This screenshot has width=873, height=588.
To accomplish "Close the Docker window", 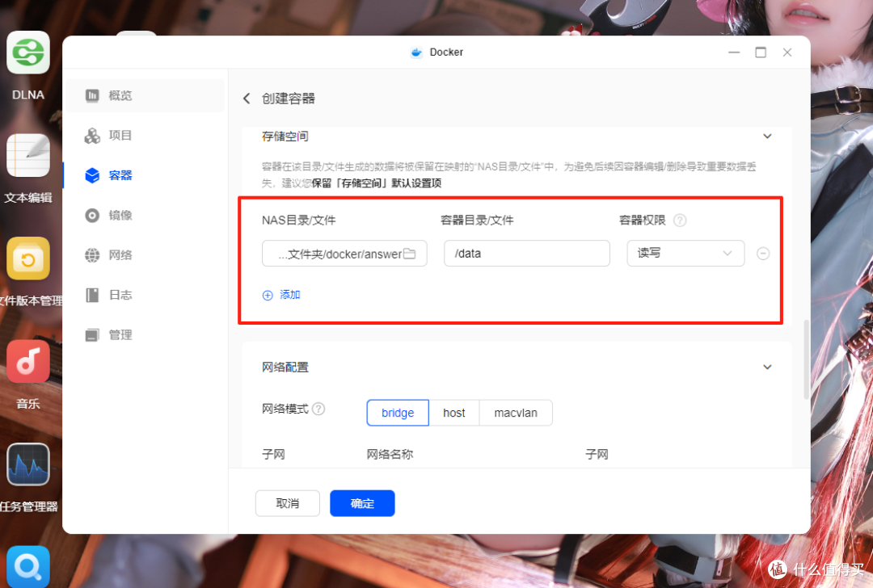I will pyautogui.click(x=787, y=52).
